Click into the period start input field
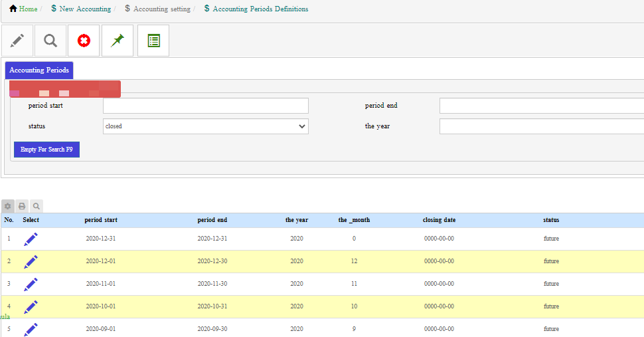Image resolution: width=644 pixels, height=337 pixels. [x=206, y=106]
